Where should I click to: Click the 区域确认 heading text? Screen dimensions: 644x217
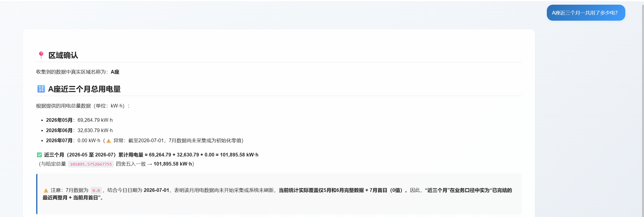(x=63, y=55)
